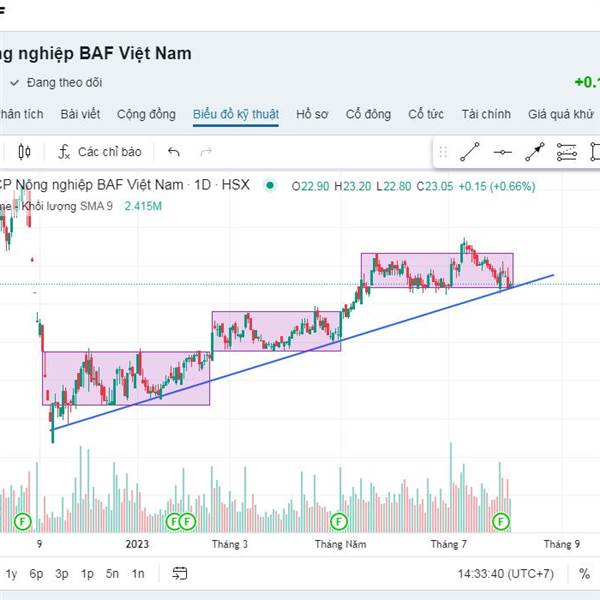
Task: Set chart range to 6p
Action: pos(36,574)
